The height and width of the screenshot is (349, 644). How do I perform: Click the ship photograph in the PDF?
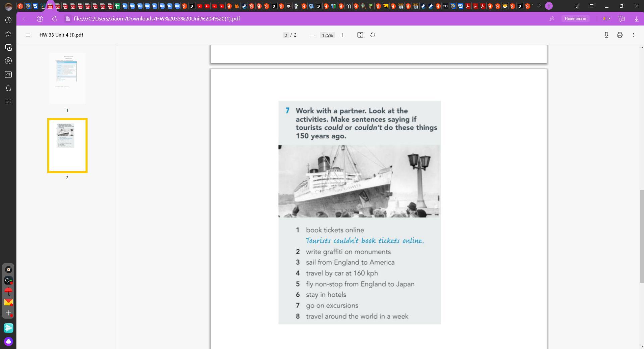coord(359,181)
